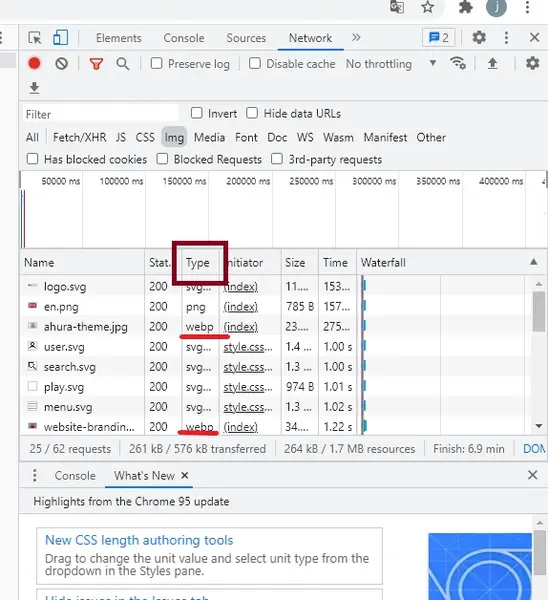
Task: Activate the inspect element picker icon
Action: tap(35, 38)
